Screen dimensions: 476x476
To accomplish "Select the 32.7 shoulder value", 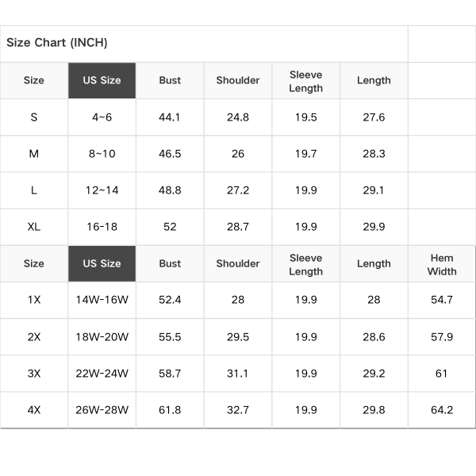I will [x=238, y=410].
